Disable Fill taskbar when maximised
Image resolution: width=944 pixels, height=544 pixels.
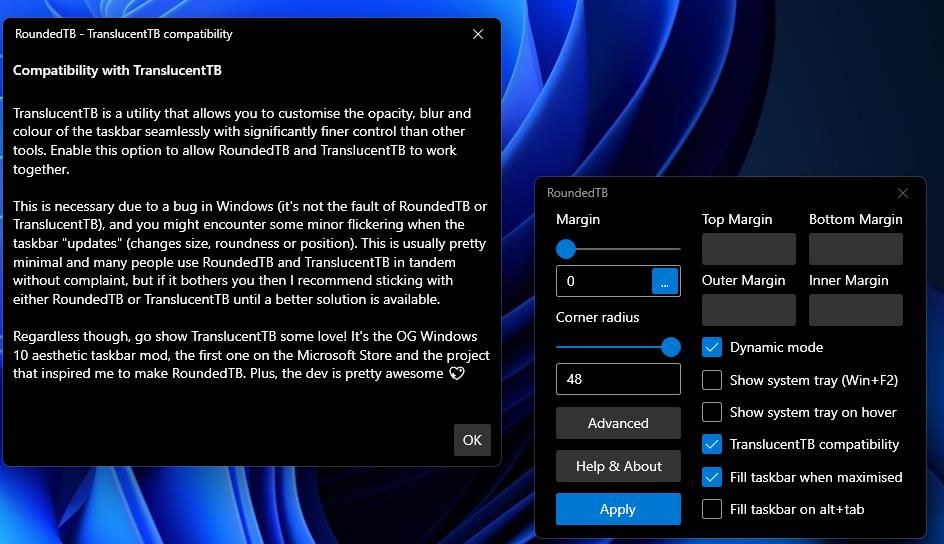pyautogui.click(x=712, y=477)
